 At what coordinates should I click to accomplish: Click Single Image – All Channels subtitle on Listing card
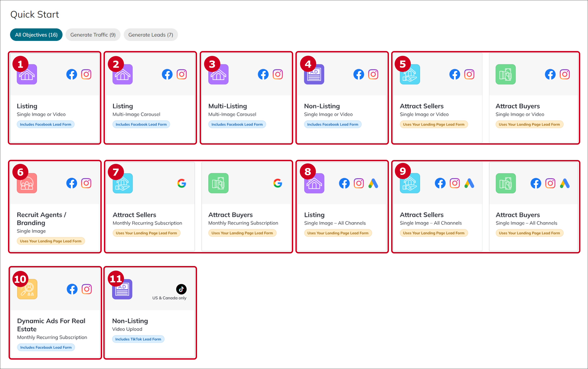pyautogui.click(x=335, y=223)
